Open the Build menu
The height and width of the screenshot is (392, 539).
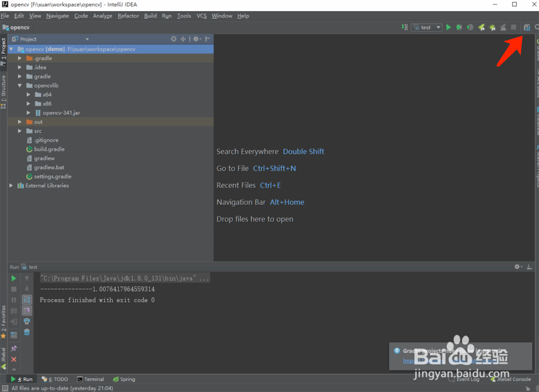[x=150, y=16]
